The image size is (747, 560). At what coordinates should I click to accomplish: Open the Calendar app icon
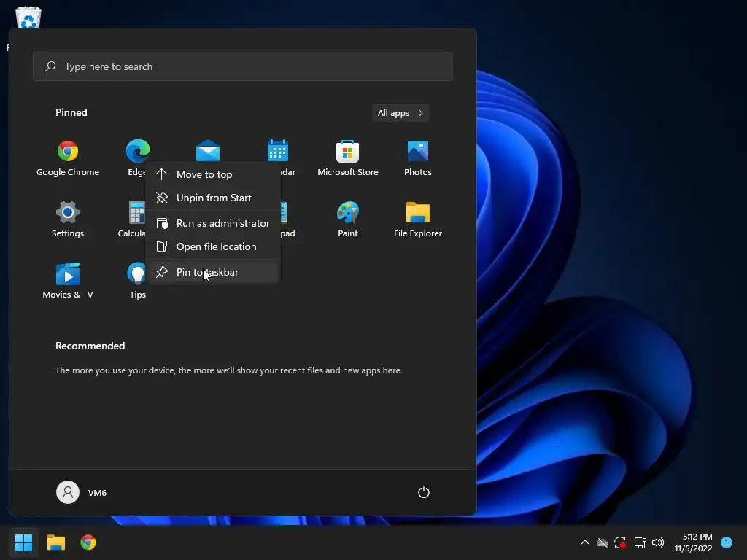tap(278, 151)
